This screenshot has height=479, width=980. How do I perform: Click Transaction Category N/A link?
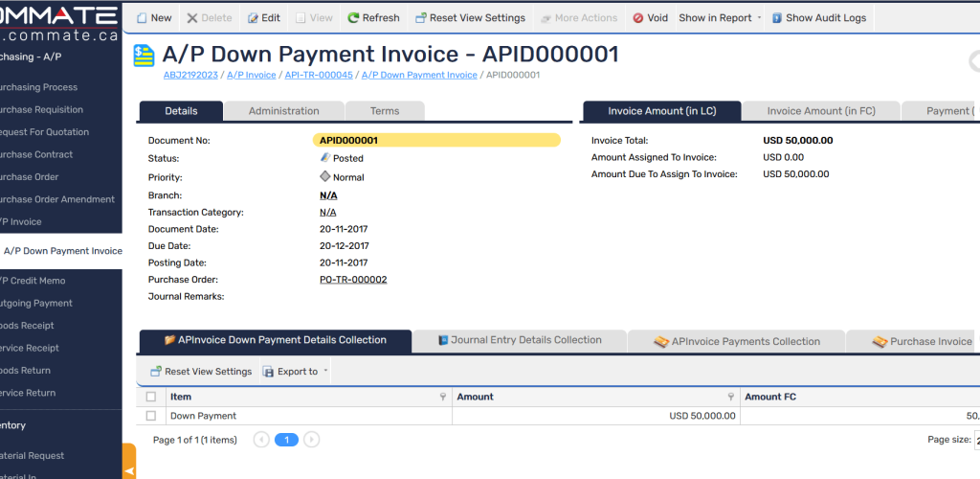pos(327,213)
